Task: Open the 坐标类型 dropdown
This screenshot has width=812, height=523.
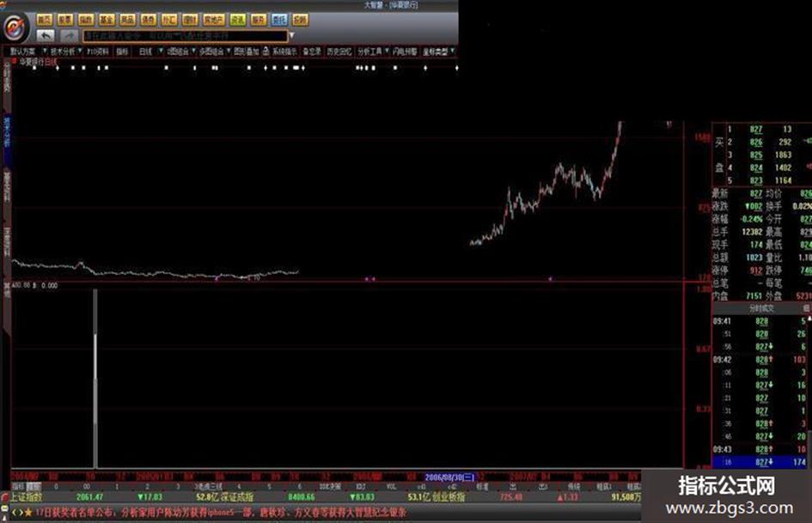Action: click(x=438, y=52)
